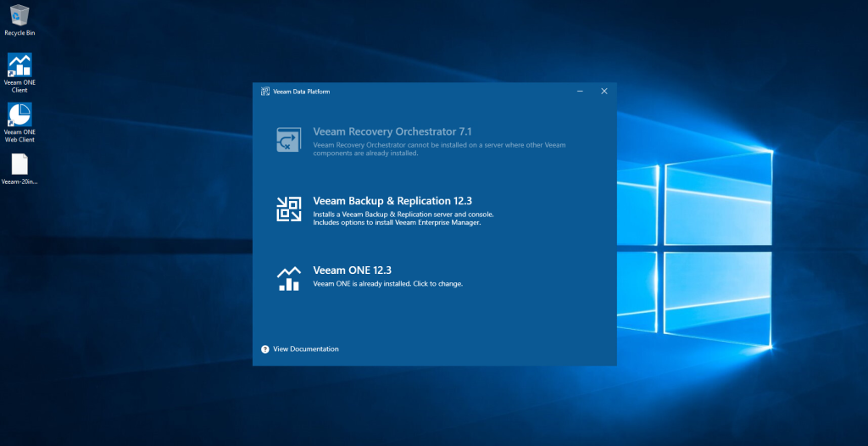Open the View Documentation link
The image size is (868, 446).
(305, 349)
